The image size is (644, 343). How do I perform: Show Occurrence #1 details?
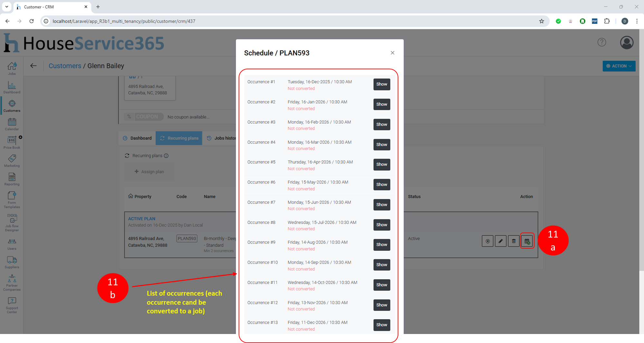pyautogui.click(x=382, y=84)
